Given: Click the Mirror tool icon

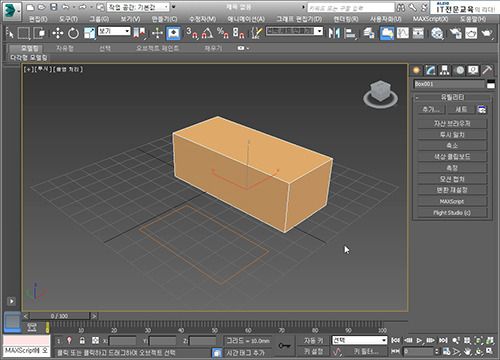Looking at the screenshot, I should (334, 33).
